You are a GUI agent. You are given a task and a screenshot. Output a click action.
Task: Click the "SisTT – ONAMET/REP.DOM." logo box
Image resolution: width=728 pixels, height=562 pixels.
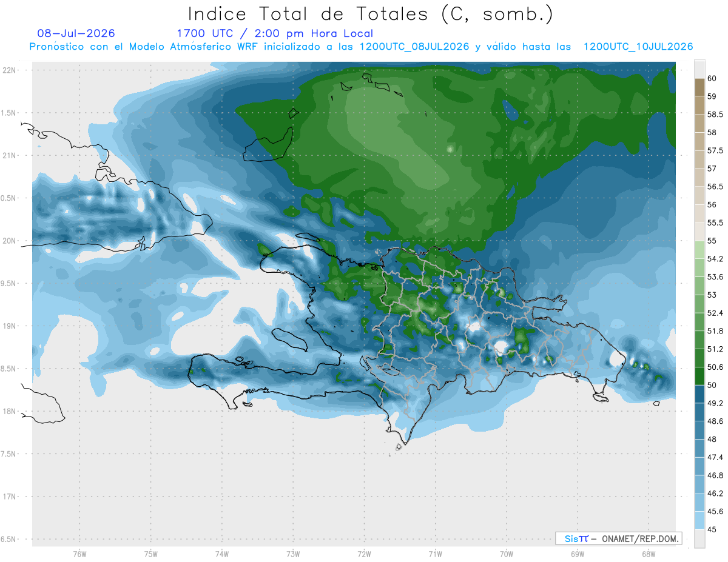coord(618,538)
